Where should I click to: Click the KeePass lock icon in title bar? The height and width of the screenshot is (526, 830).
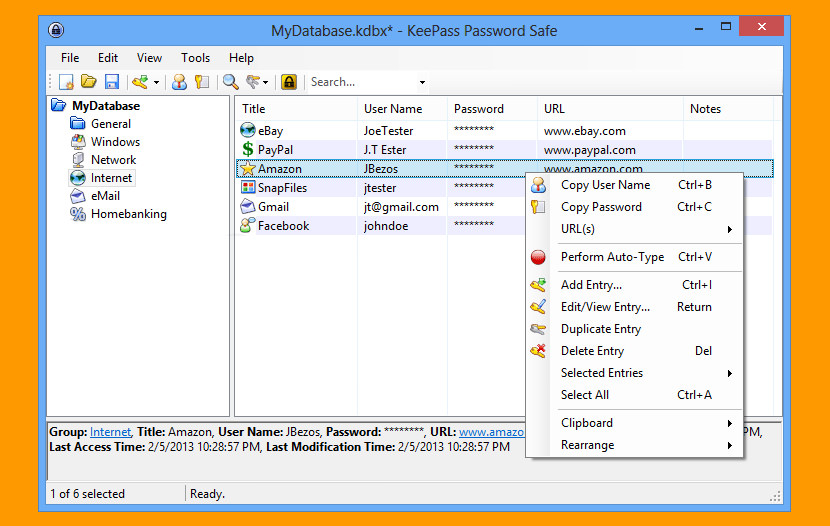56,30
